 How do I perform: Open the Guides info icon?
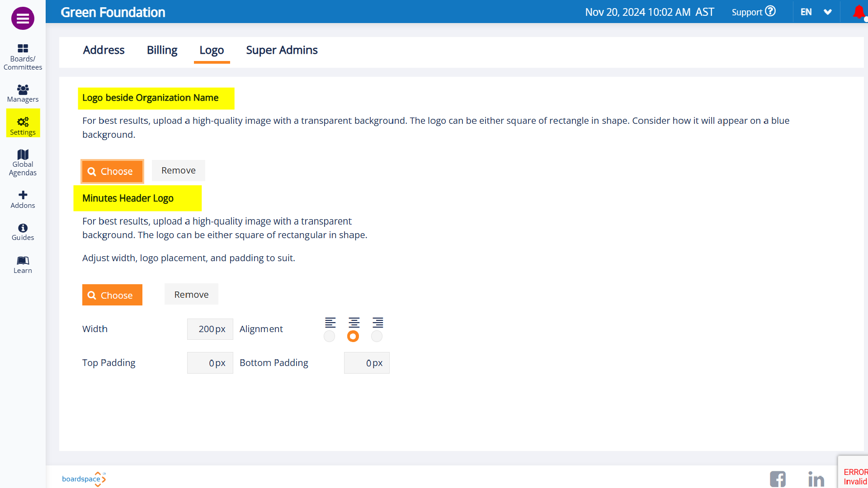[x=23, y=232]
